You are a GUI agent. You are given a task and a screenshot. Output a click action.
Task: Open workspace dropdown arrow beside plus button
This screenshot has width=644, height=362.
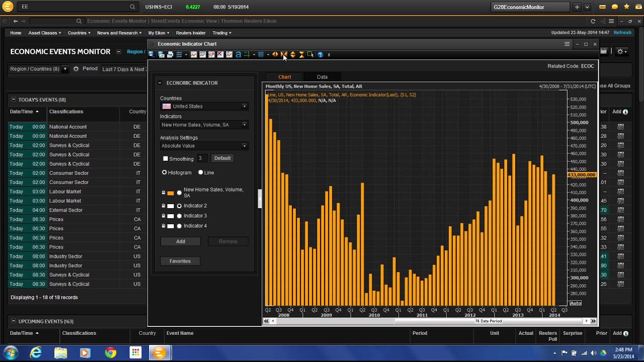587,7
